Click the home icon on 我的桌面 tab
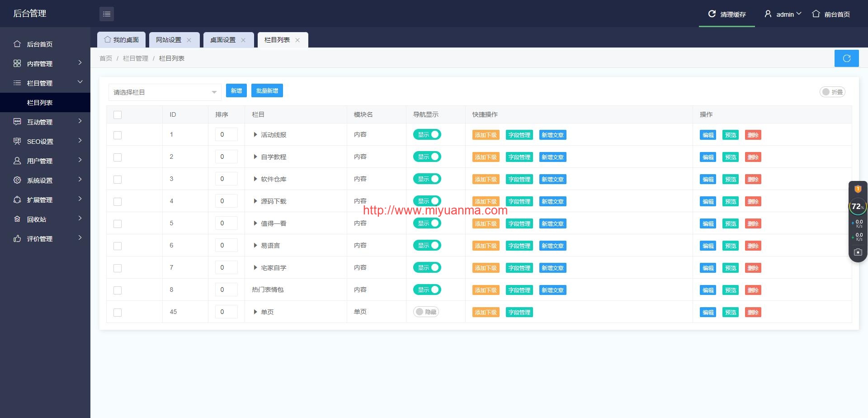The width and height of the screenshot is (868, 418). coord(108,40)
